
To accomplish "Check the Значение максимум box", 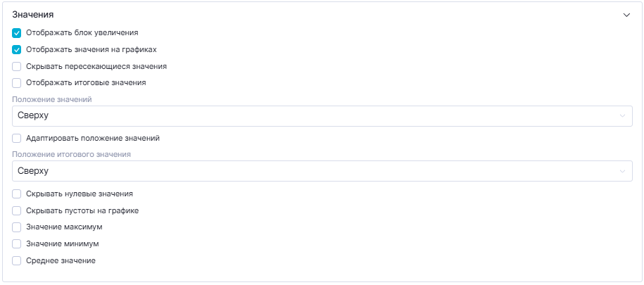I will pyautogui.click(x=17, y=227).
